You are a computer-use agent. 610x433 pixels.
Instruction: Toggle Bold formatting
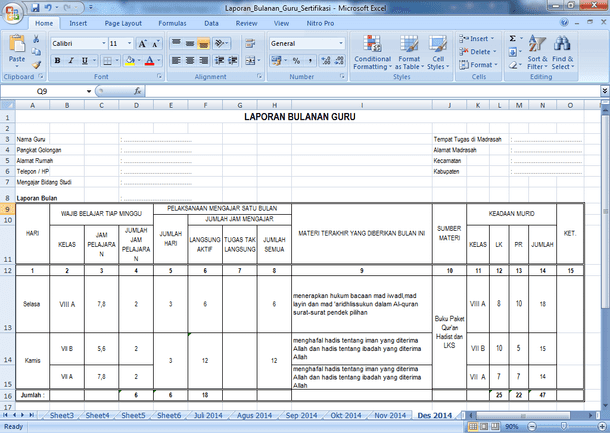tap(58, 61)
